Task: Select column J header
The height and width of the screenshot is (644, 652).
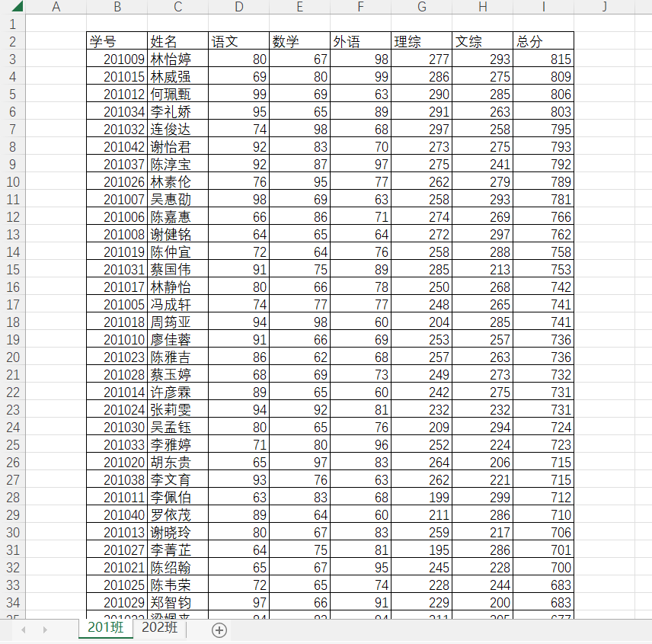Action: pyautogui.click(x=604, y=7)
